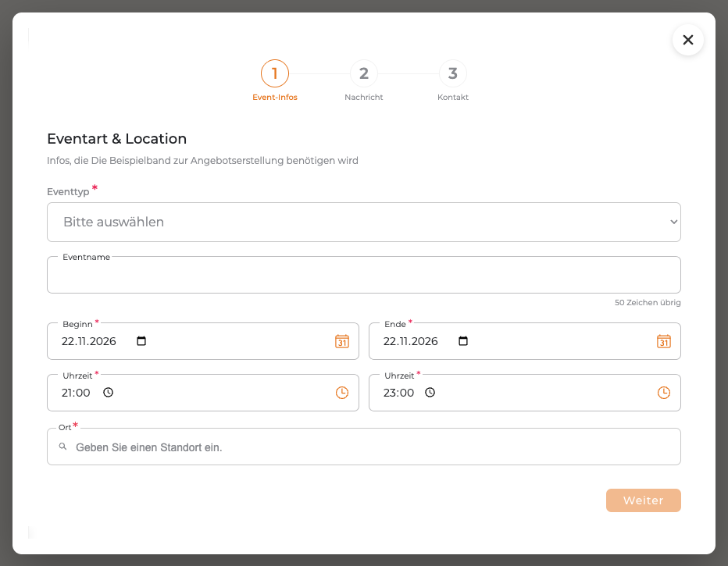The image size is (728, 566).
Task: Go to step 1 Event-Infos
Action: click(275, 73)
